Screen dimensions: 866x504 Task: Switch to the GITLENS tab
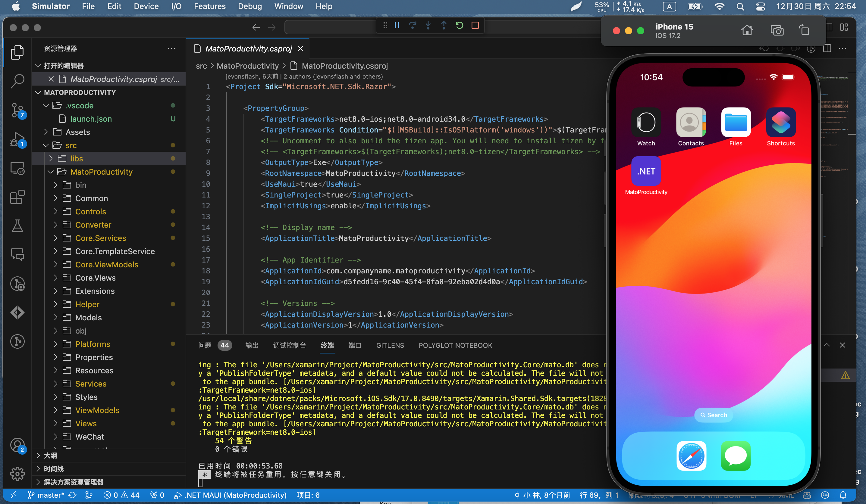(x=390, y=345)
